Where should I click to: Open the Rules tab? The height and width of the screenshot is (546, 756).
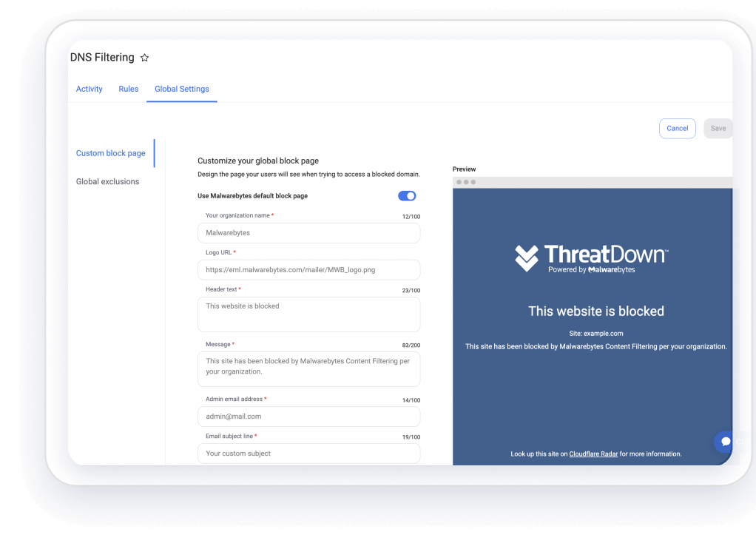pos(128,89)
